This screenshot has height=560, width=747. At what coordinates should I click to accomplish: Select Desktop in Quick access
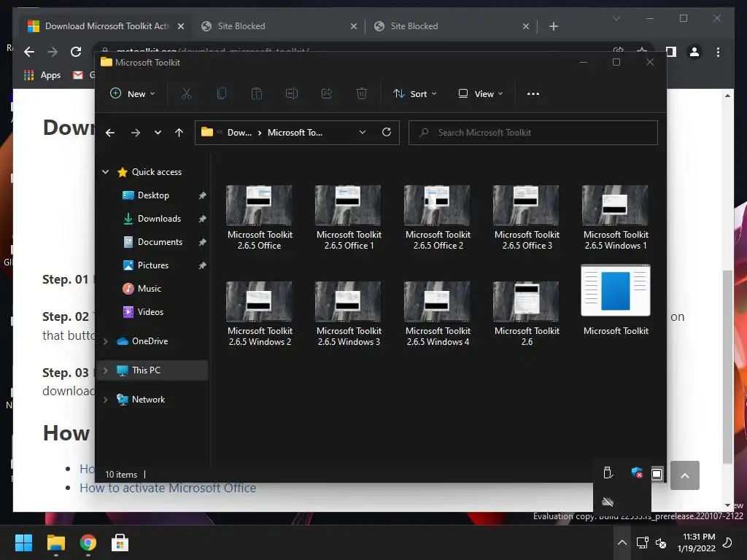pyautogui.click(x=152, y=195)
